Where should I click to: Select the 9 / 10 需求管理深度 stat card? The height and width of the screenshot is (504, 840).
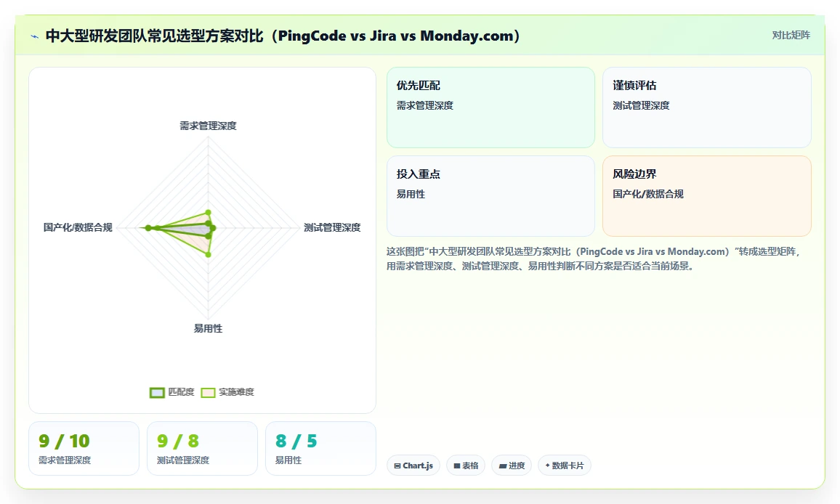(84, 448)
